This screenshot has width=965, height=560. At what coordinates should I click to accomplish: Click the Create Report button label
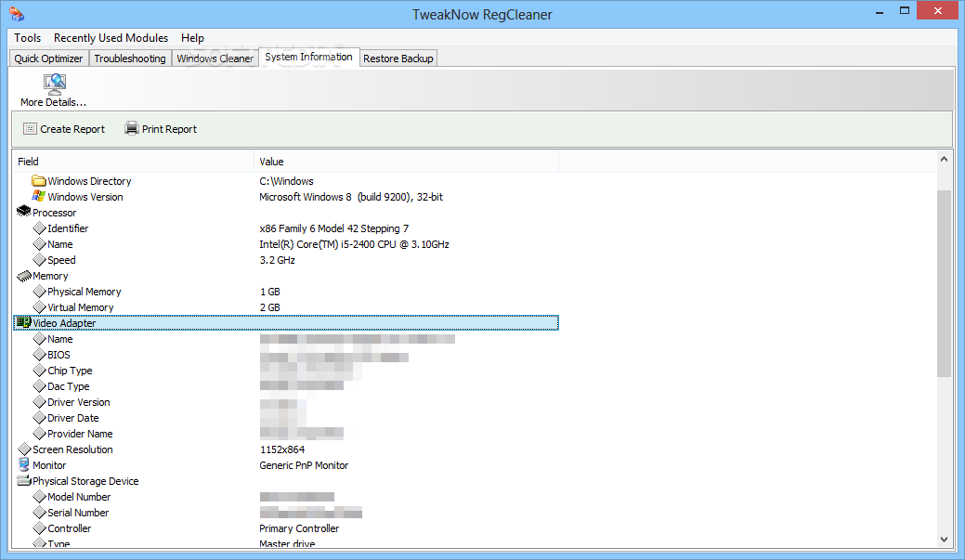pos(72,129)
